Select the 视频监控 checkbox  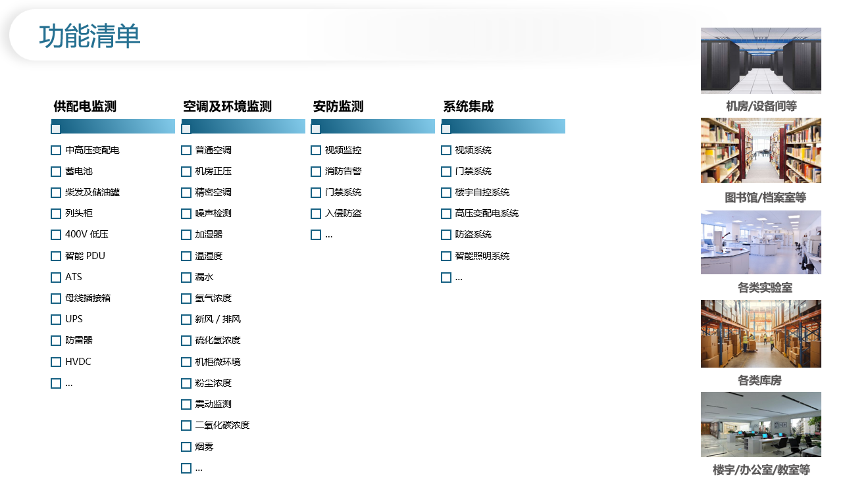(316, 151)
